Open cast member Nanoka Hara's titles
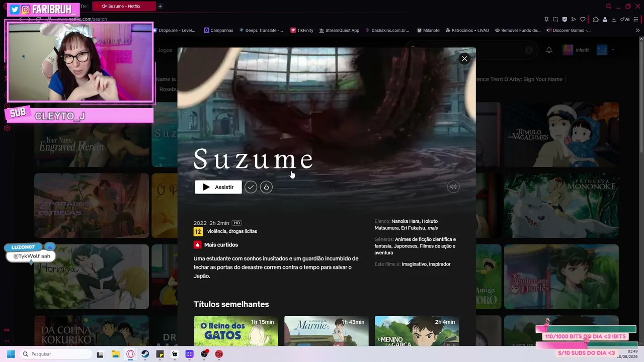This screenshot has height=362, width=644. pos(406,221)
